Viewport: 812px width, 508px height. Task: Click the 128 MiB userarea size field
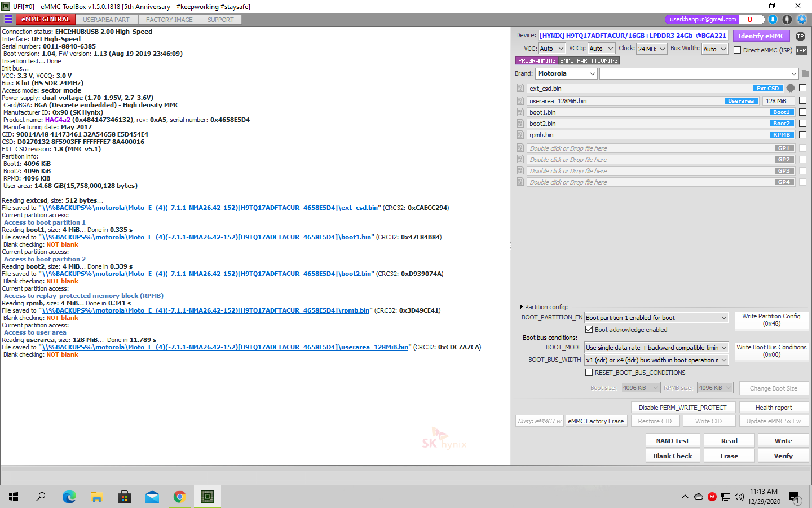click(x=779, y=101)
